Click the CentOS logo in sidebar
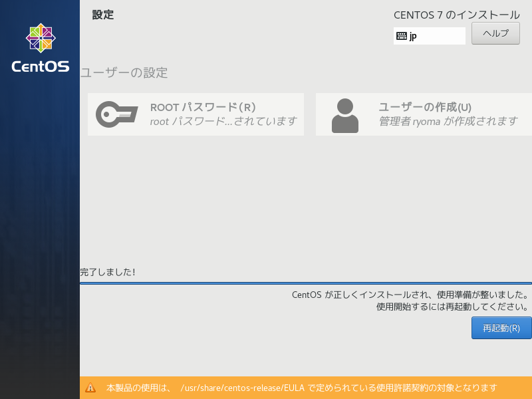The width and height of the screenshot is (532, 399). 41,48
